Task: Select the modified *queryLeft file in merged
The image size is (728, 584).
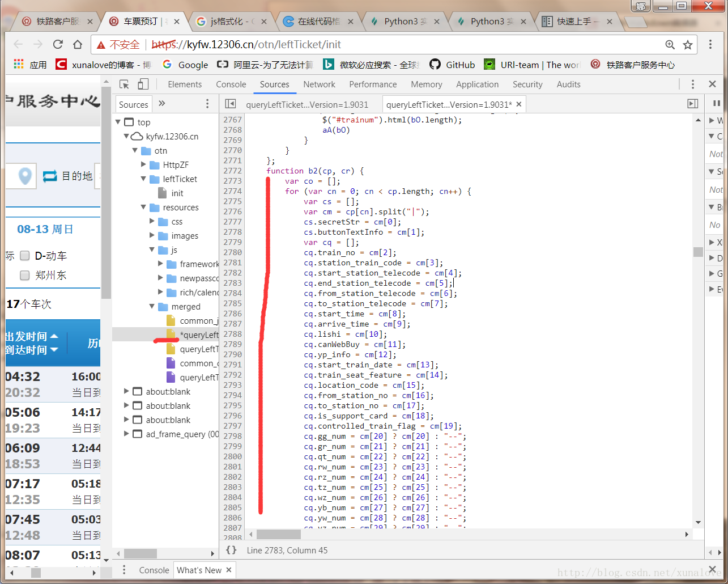Action: click(165, 335)
